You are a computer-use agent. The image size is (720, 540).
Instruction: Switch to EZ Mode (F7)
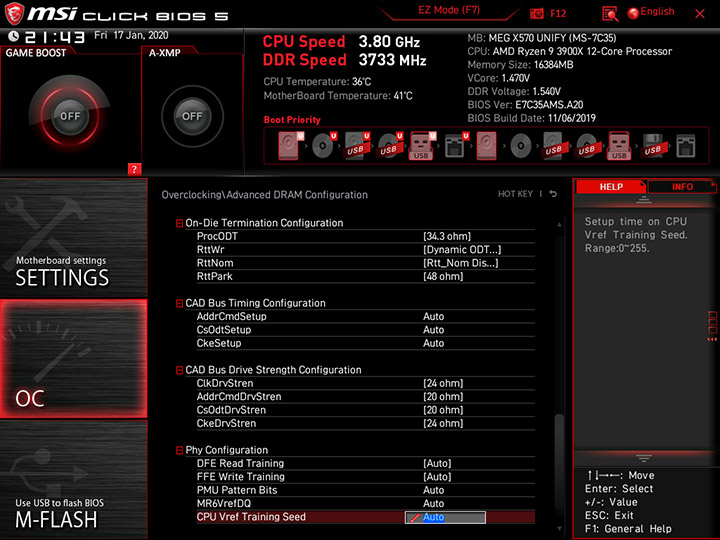tap(449, 10)
